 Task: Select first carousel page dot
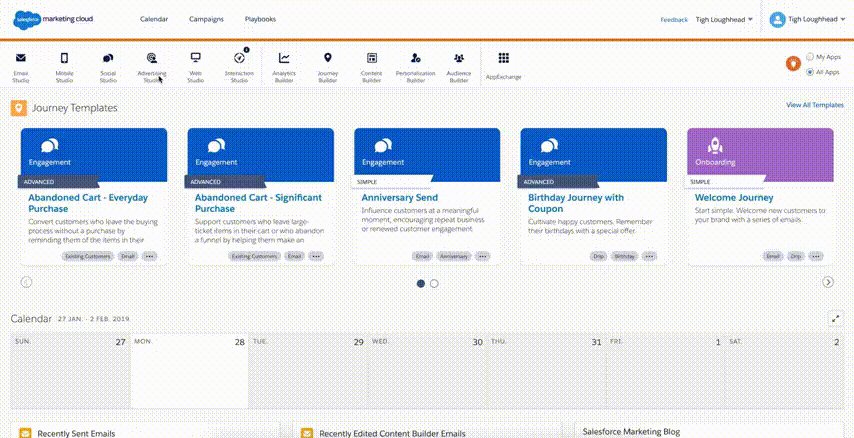(x=420, y=283)
